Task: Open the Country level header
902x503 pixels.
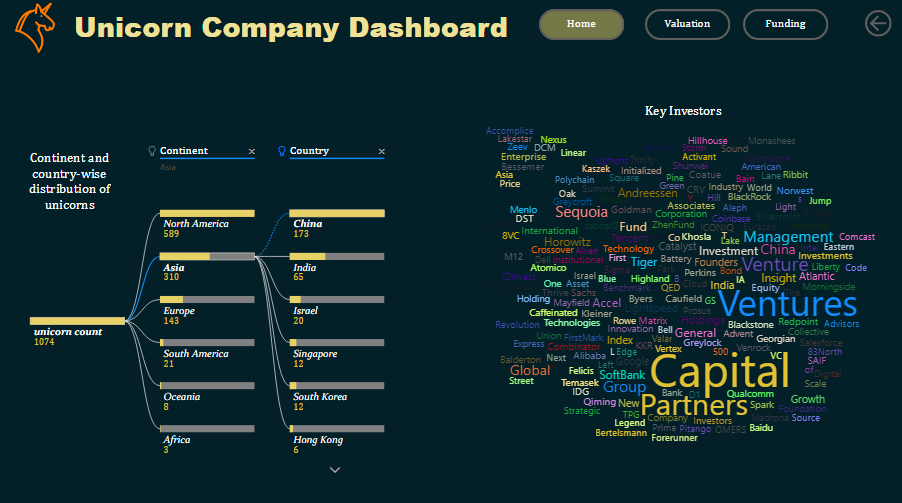Action: (309, 151)
